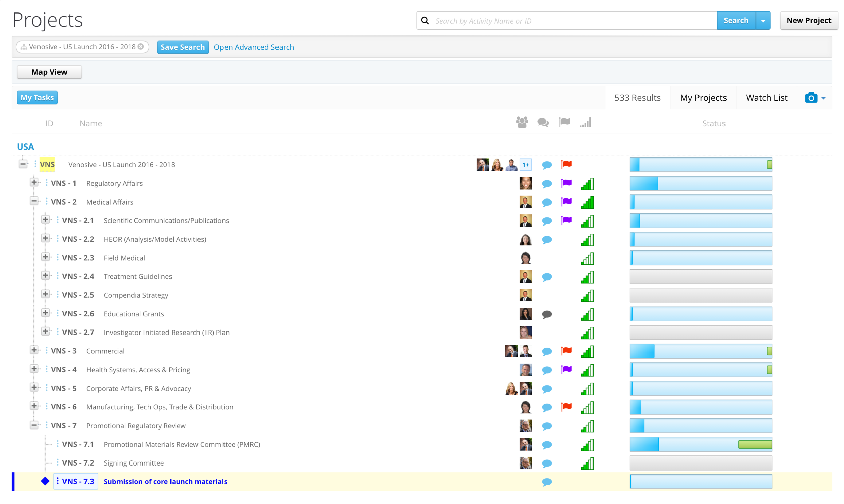Collapse VNS - 7 Promotional Regulatory Review
Screen dimensions: 844x504
point(34,425)
